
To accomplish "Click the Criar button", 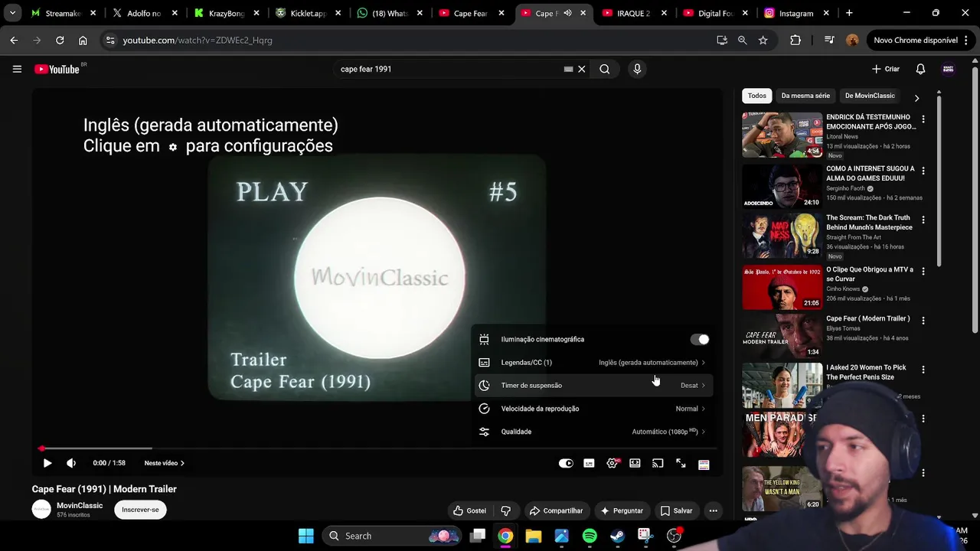I will click(x=886, y=69).
